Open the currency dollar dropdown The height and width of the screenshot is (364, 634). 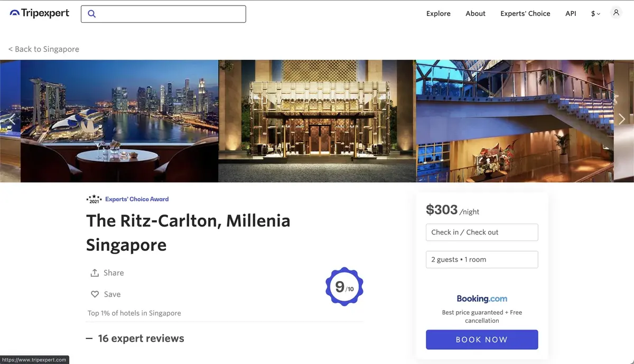(595, 14)
